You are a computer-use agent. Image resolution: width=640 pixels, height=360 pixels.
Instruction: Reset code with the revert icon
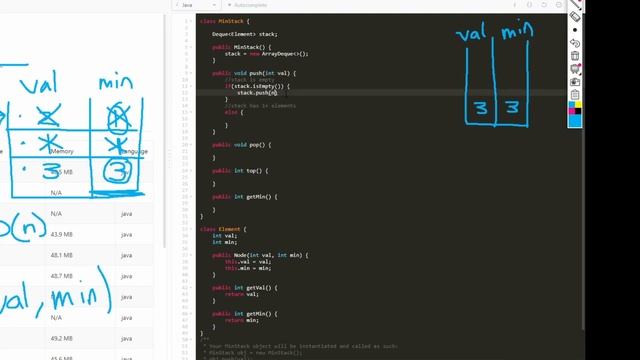click(544, 5)
